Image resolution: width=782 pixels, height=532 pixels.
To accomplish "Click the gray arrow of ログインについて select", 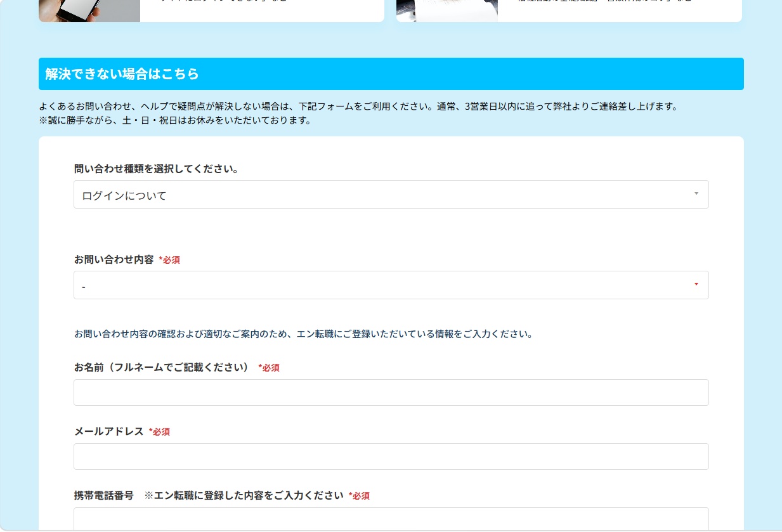I will 696,193.
